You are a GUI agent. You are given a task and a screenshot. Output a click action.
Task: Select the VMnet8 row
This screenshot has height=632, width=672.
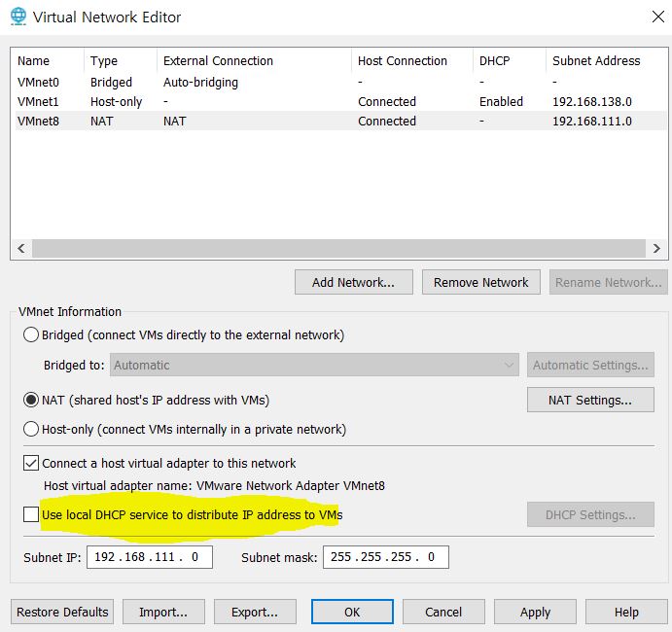tap(340, 121)
